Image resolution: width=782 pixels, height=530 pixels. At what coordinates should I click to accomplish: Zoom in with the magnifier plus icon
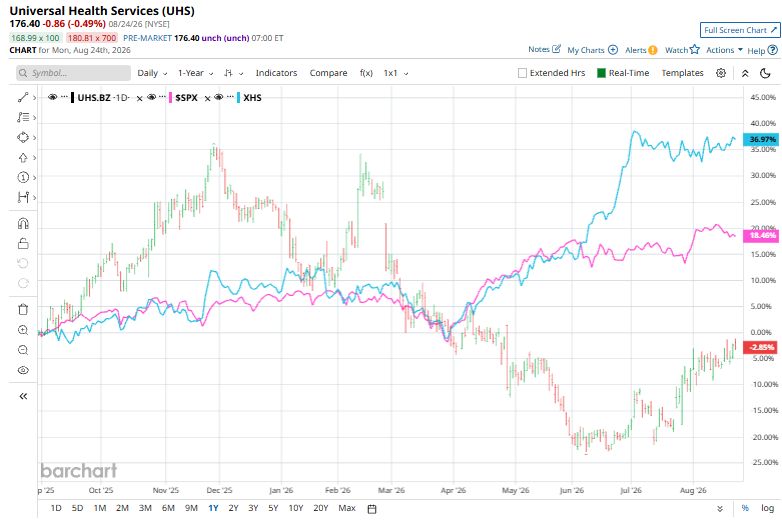click(23, 330)
